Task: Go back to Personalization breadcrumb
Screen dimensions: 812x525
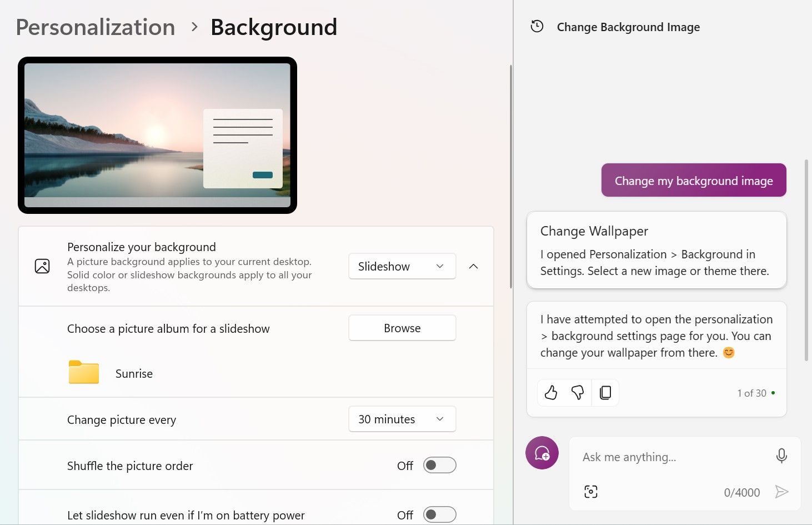Action: [96, 27]
